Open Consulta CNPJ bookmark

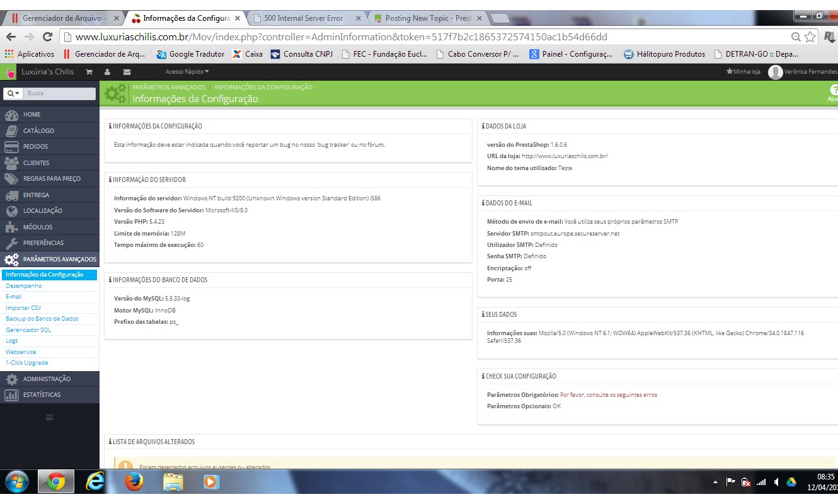tap(302, 54)
